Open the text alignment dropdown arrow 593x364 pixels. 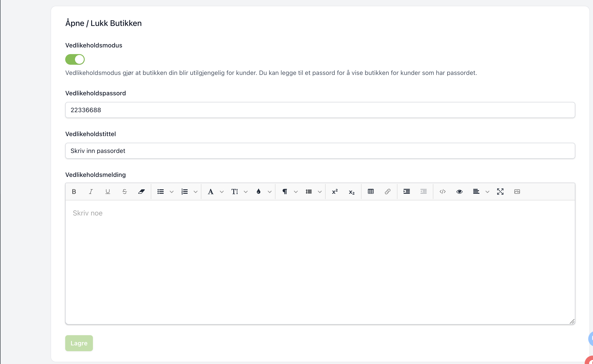point(487,192)
